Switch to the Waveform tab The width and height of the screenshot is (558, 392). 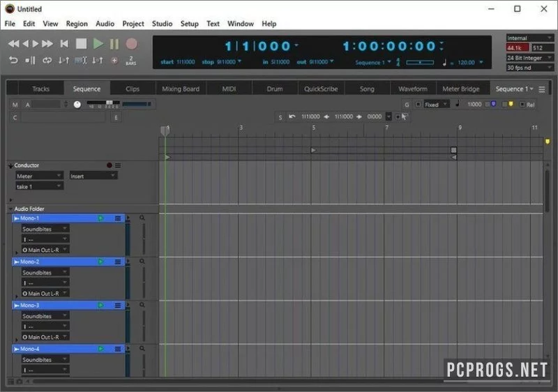[413, 89]
